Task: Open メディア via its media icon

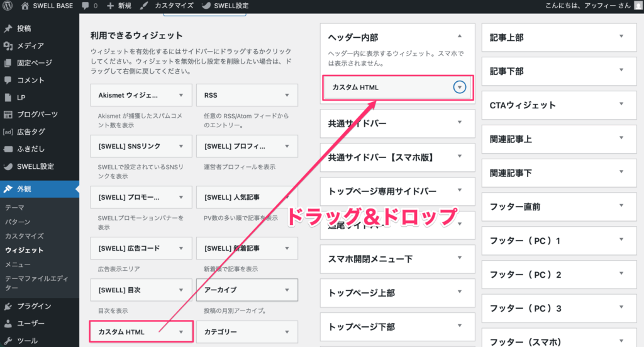Action: (x=8, y=45)
